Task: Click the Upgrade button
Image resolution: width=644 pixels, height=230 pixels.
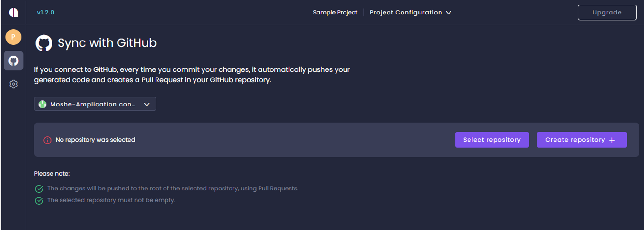Action: [x=607, y=13]
